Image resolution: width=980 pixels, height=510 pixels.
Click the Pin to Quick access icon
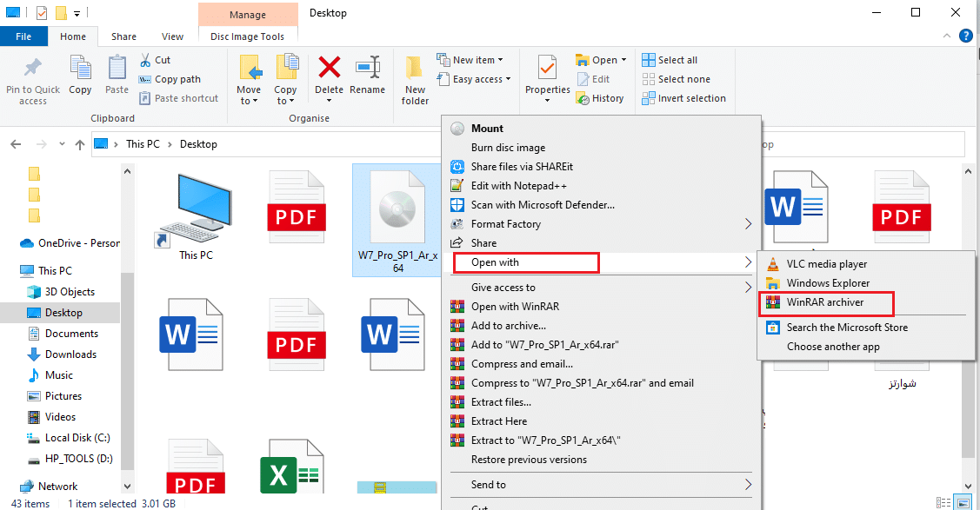pos(33,68)
